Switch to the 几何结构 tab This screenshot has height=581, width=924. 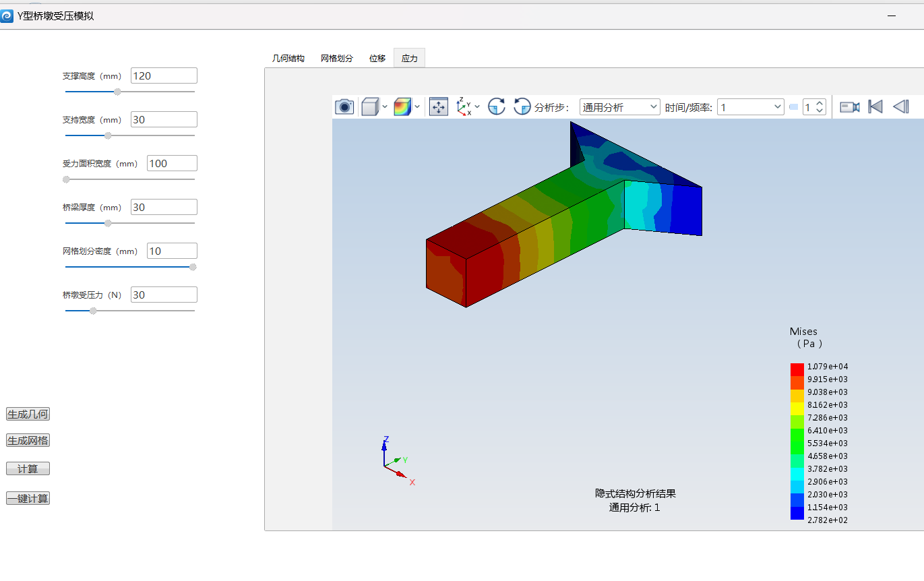(x=288, y=59)
